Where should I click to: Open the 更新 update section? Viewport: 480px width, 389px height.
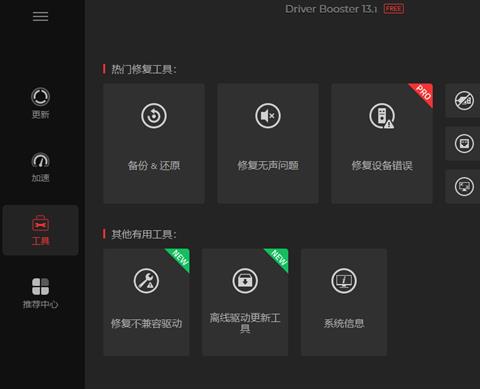(x=40, y=103)
